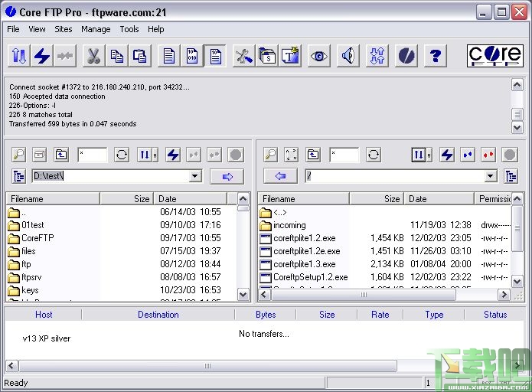Viewport: 532px width, 392px height.
Task: Expand the local path D:\test\ dropdown
Action: [x=195, y=177]
